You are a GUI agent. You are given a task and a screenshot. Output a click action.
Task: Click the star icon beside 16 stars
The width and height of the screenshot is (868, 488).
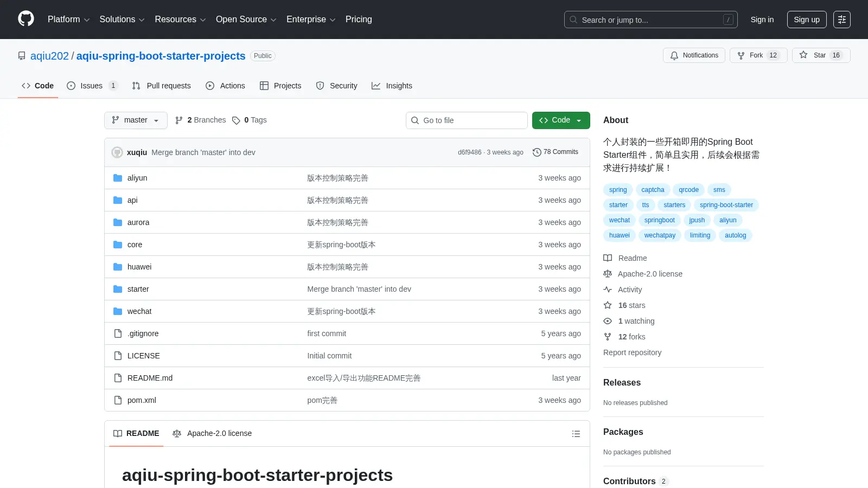pos(608,305)
